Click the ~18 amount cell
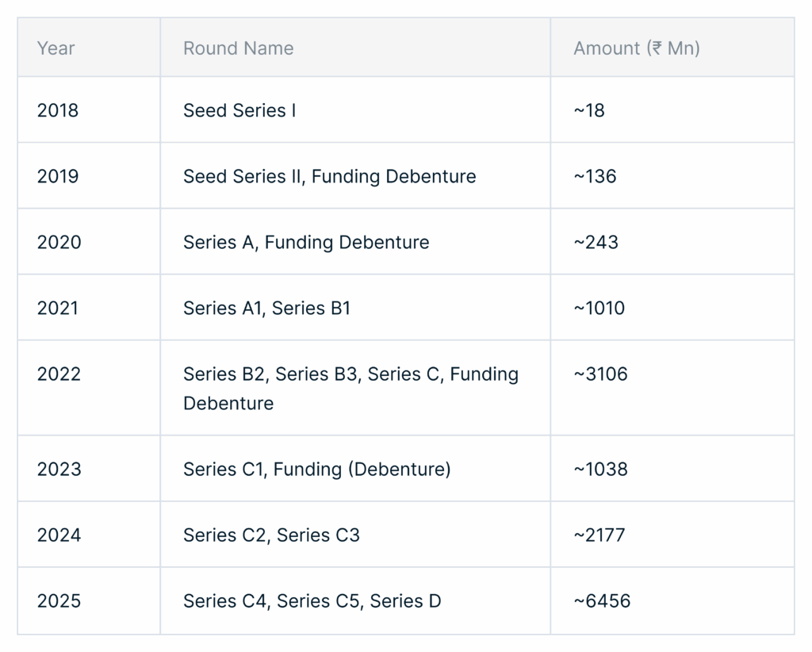812x652 pixels. coord(672,109)
